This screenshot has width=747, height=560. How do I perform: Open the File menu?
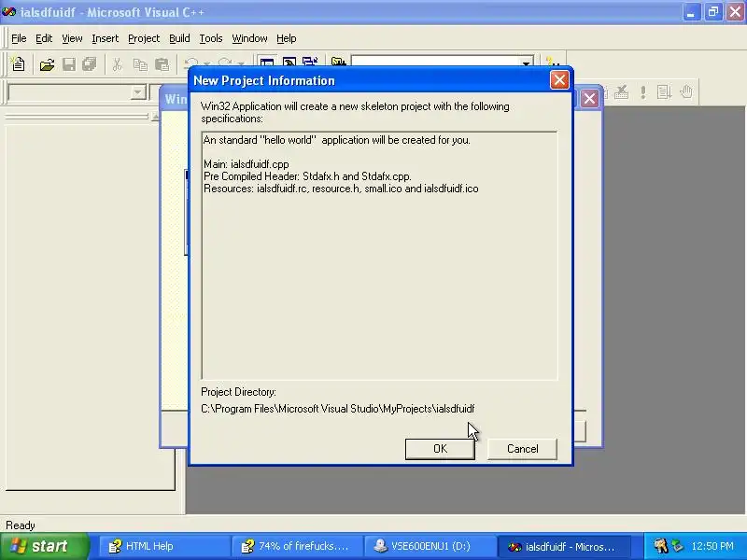[x=19, y=38]
